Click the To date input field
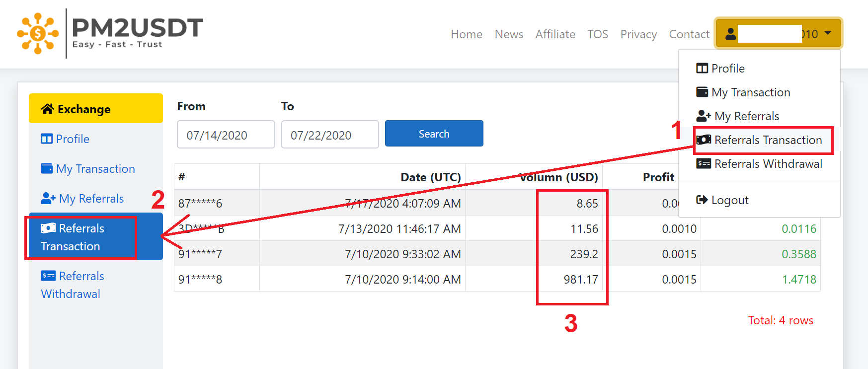Screen dimensions: 868x369 point(330,135)
